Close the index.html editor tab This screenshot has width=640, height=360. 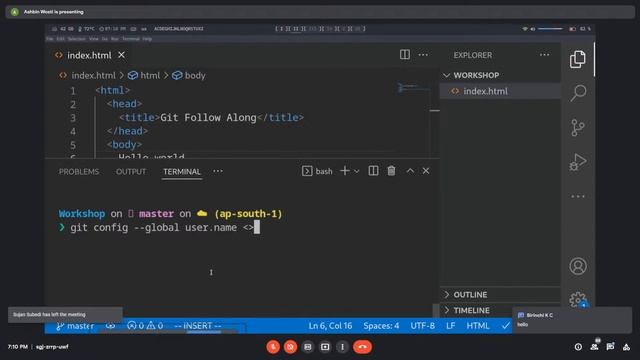click(x=121, y=55)
